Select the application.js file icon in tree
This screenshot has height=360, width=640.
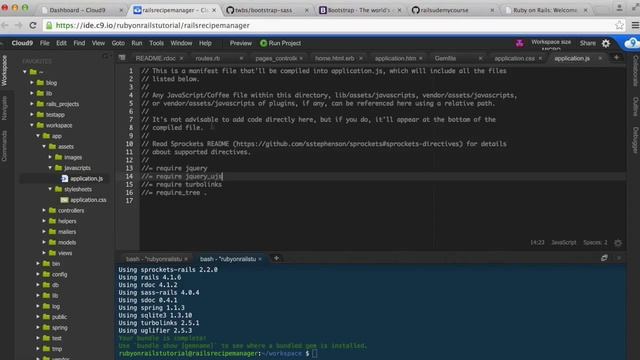coord(64,178)
